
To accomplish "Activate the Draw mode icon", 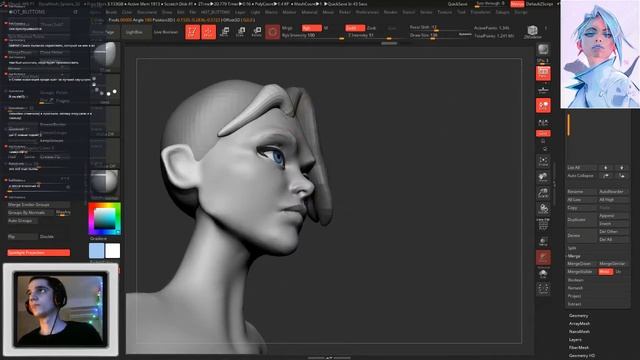I will (208, 32).
